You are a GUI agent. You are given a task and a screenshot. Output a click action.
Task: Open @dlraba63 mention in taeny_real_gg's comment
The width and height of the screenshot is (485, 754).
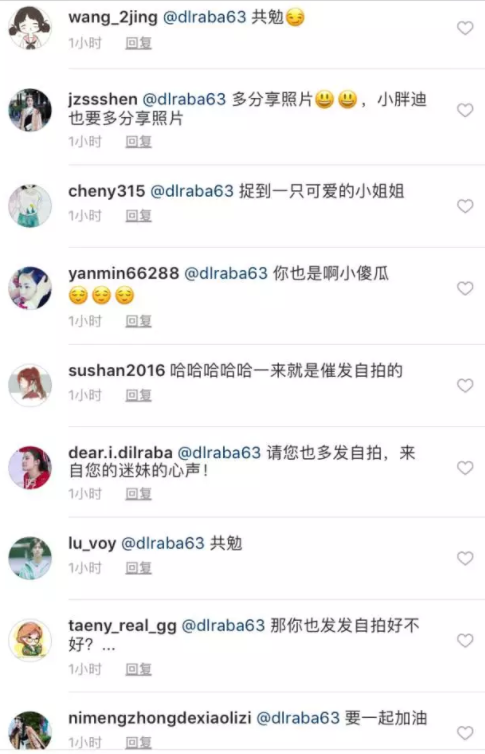(224, 626)
